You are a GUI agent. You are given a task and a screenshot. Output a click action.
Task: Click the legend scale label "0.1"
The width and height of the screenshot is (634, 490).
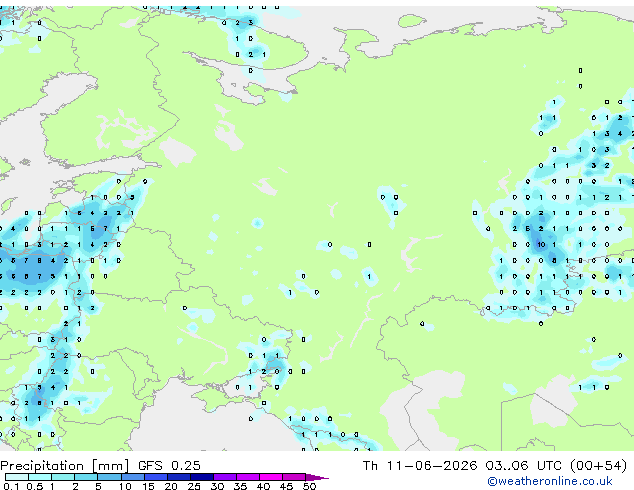tap(12, 486)
